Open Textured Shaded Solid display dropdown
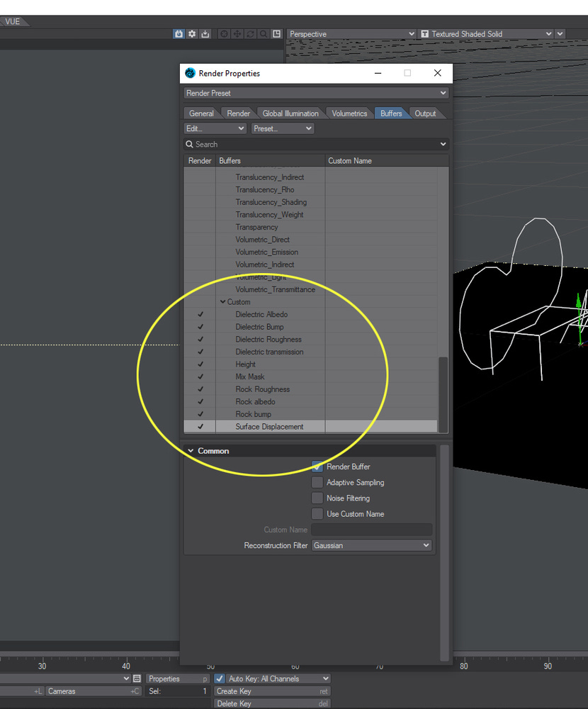The image size is (588, 709). pyautogui.click(x=486, y=34)
